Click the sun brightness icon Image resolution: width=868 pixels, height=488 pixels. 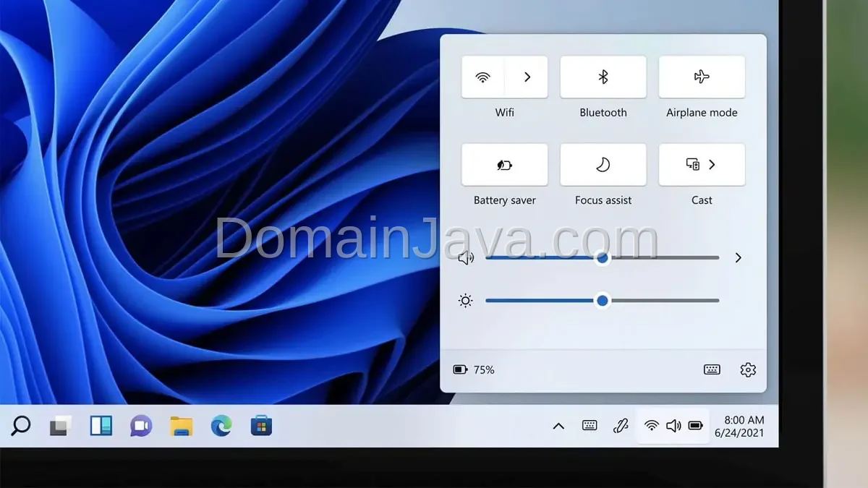465,301
